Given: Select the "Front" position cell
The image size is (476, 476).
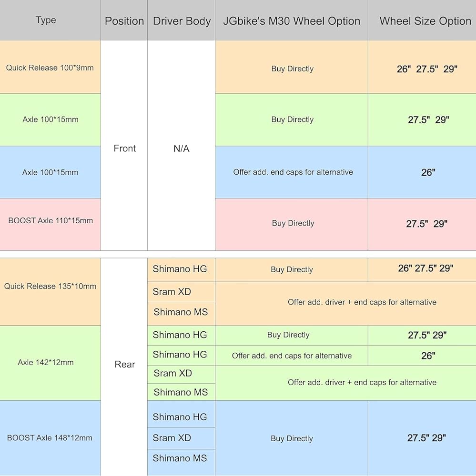Looking at the screenshot, I should pyautogui.click(x=125, y=149).
